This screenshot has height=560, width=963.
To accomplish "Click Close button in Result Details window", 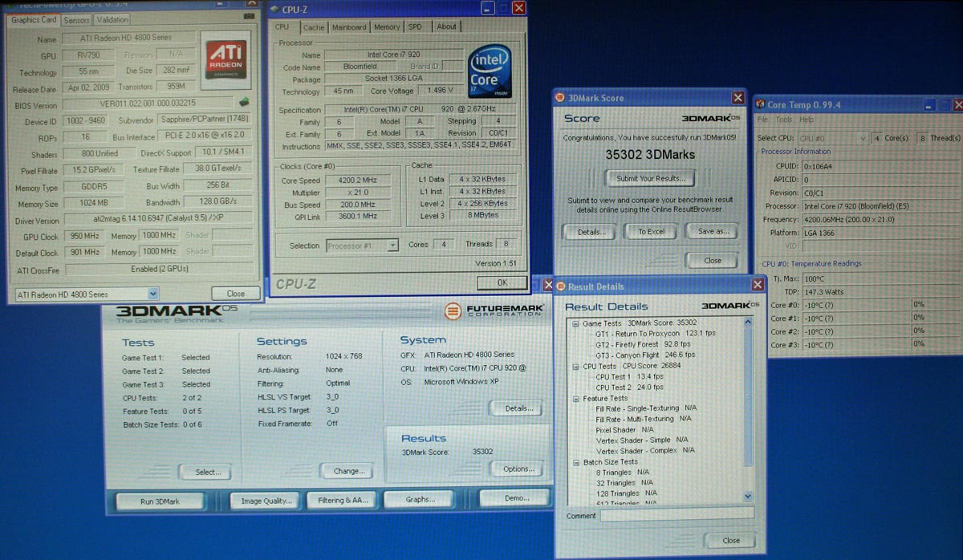I will click(x=731, y=540).
